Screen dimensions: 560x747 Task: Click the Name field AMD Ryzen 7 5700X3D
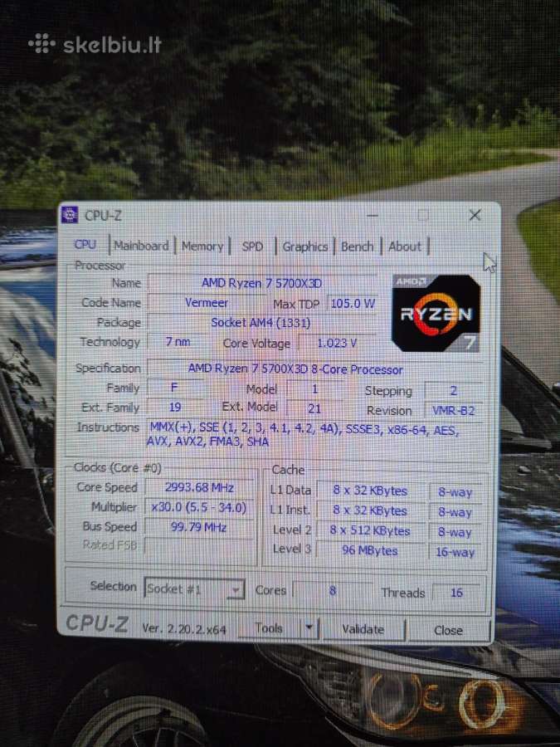point(261,283)
